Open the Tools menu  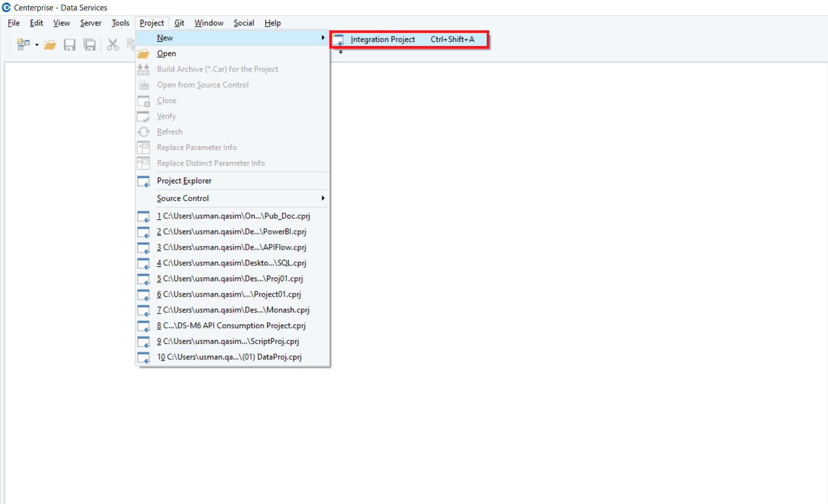(x=120, y=23)
